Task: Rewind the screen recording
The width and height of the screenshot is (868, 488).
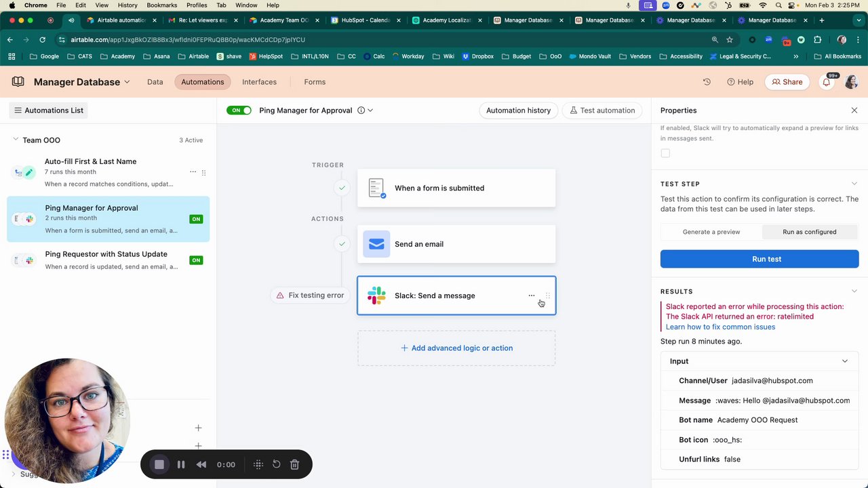Action: 201,464
